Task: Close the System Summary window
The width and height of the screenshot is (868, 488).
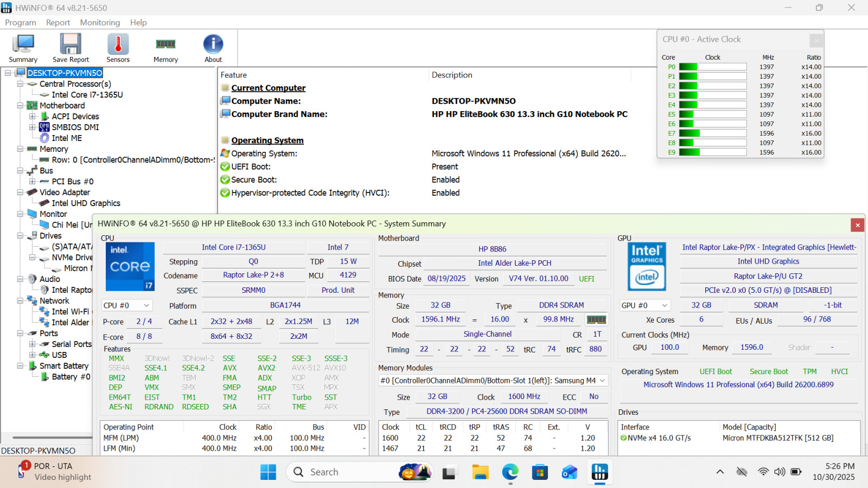Action: point(857,224)
